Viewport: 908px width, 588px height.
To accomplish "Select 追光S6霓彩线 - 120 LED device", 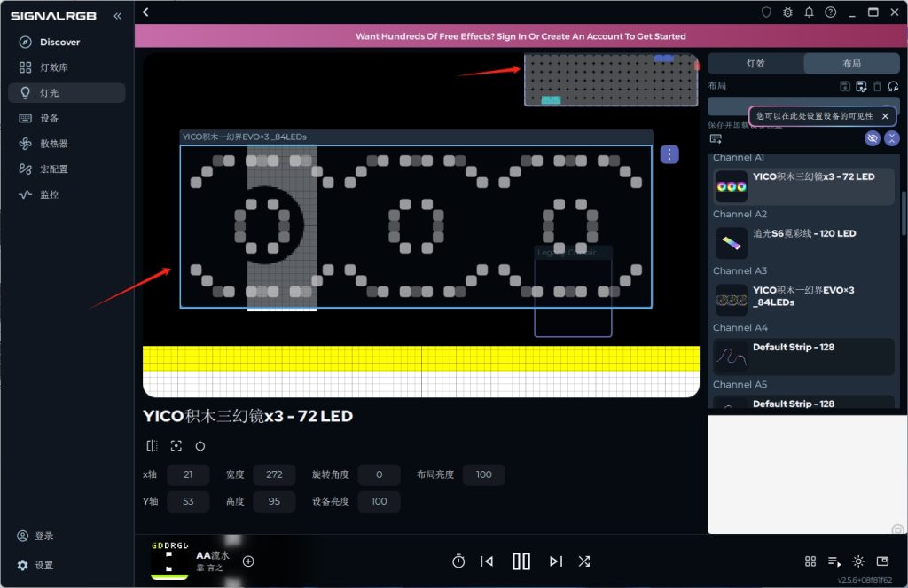I will click(803, 243).
